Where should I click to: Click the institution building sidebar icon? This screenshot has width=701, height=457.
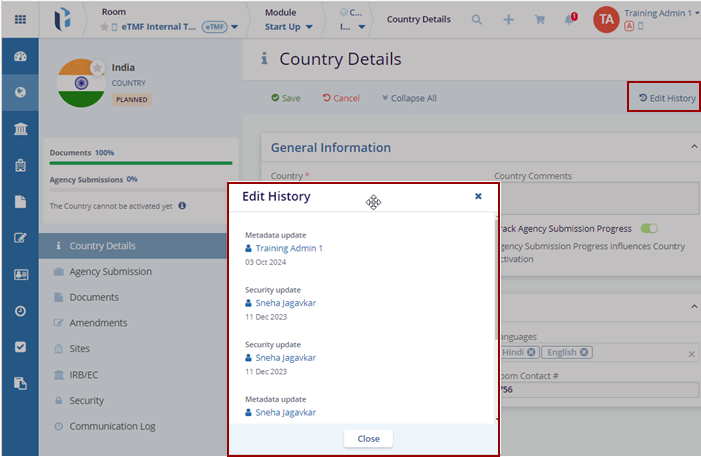tap(20, 129)
